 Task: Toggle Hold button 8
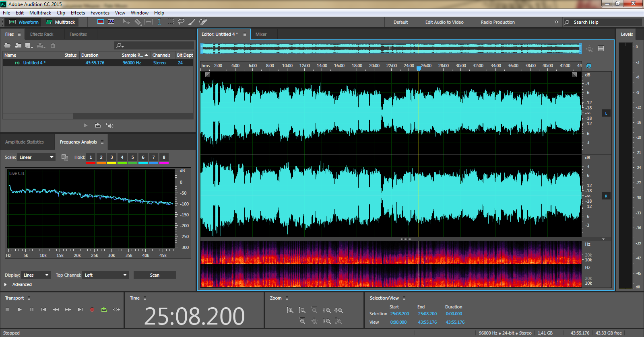(x=164, y=158)
